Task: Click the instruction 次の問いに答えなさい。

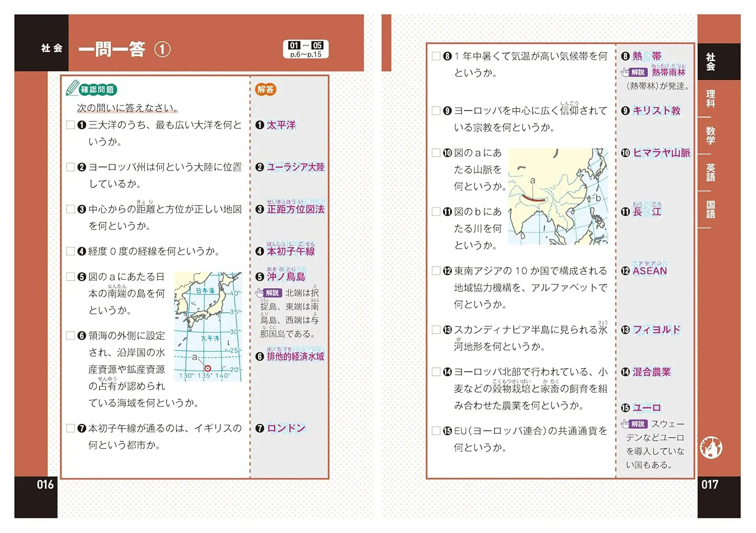Action: pyautogui.click(x=128, y=108)
